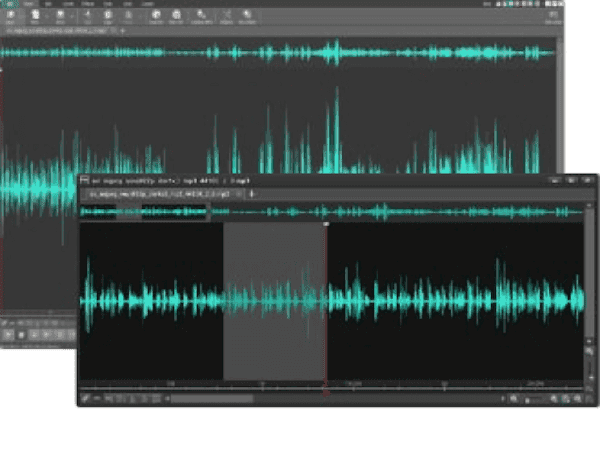Click the horizontal zoom-out magnifier in front window
The height and width of the screenshot is (456, 600).
click(x=514, y=399)
